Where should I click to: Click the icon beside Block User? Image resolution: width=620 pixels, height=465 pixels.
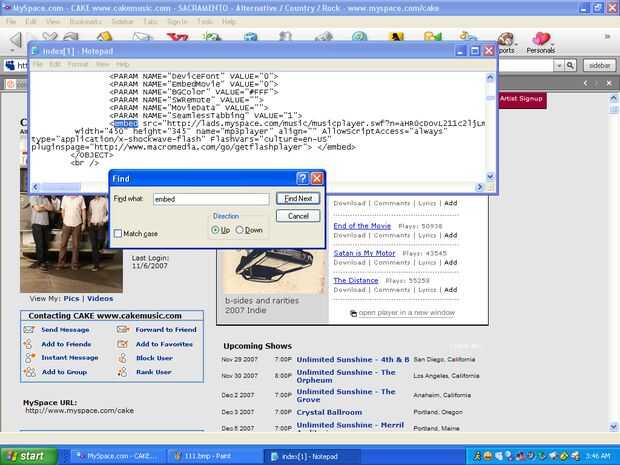click(123, 358)
